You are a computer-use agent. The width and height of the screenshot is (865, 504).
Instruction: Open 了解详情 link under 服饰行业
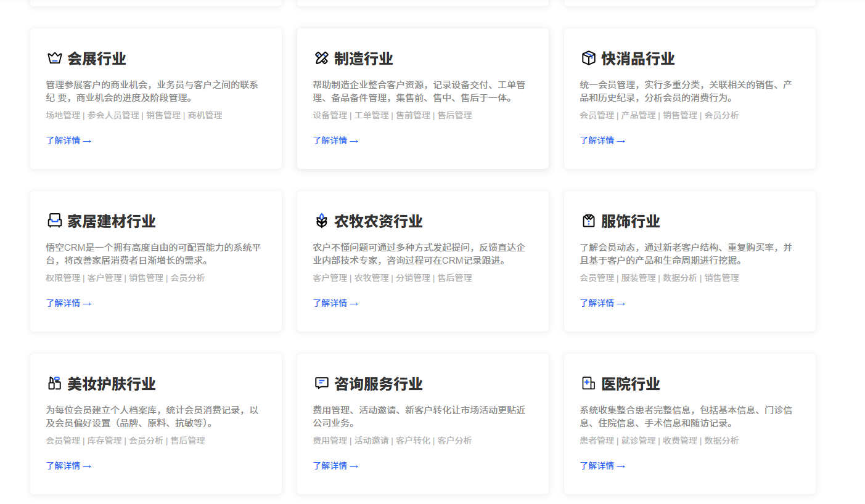[x=603, y=303]
